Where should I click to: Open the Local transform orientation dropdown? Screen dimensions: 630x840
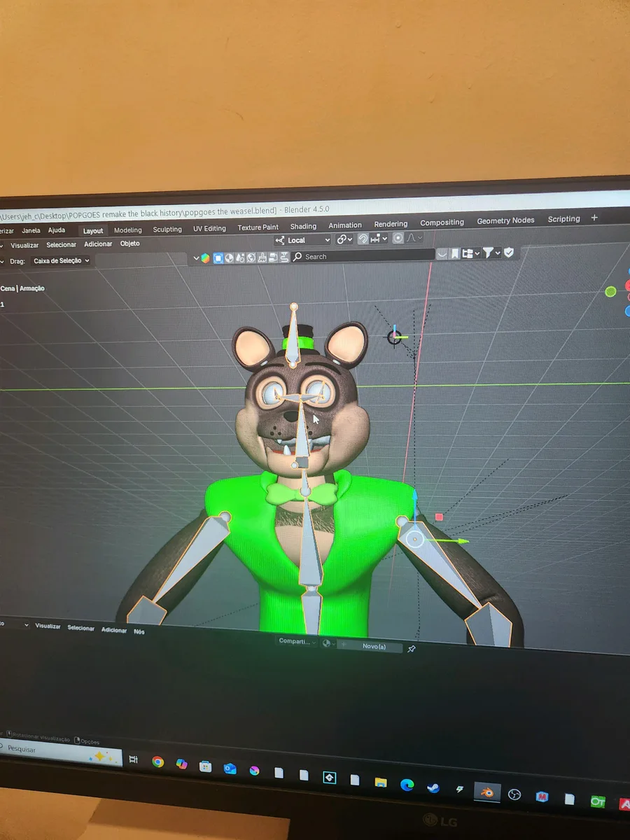point(302,240)
